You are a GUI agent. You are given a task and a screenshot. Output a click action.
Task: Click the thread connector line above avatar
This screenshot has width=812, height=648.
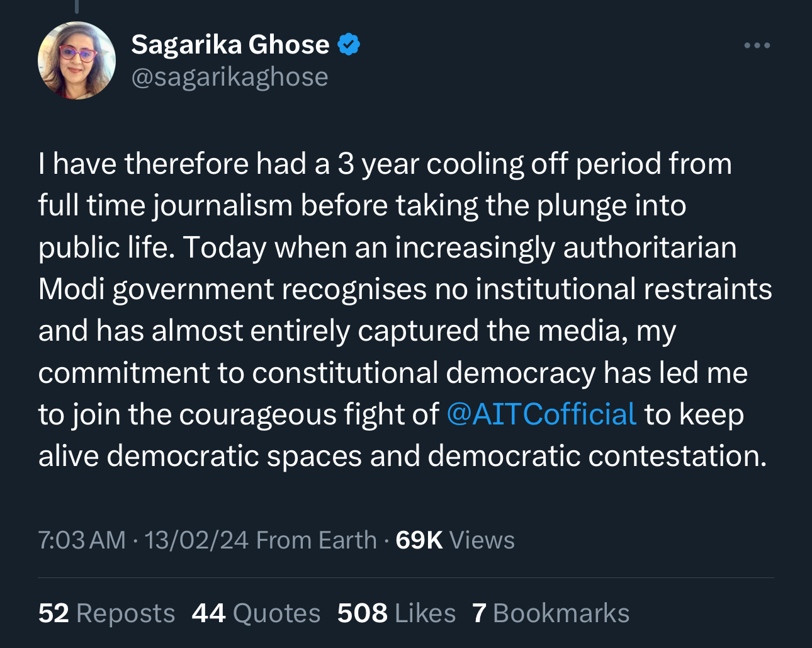point(77,6)
